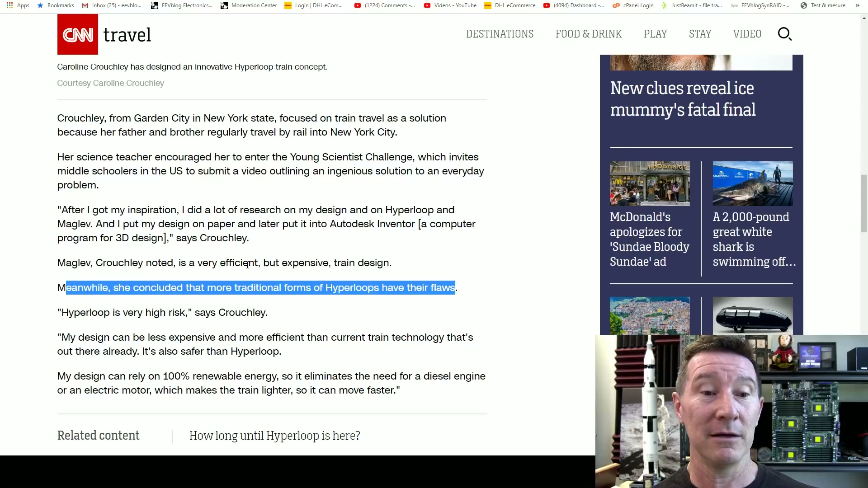Viewport: 868px width, 488px height.
Task: Open 'How long until Hyperloop is here?' link
Action: (x=274, y=436)
